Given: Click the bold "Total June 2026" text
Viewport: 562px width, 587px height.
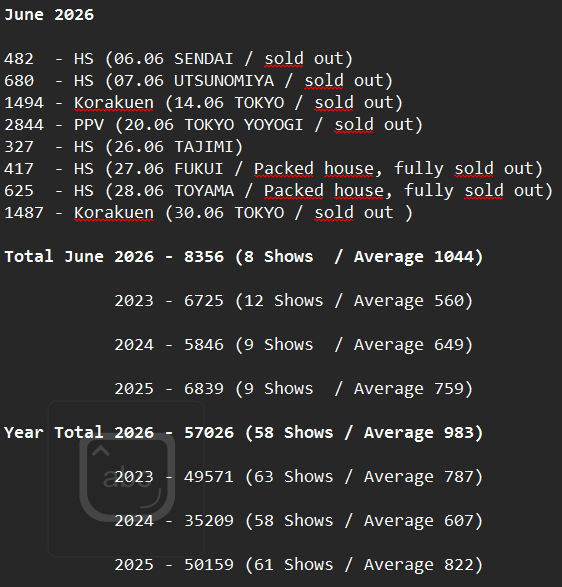Looking at the screenshot, I should [79, 257].
